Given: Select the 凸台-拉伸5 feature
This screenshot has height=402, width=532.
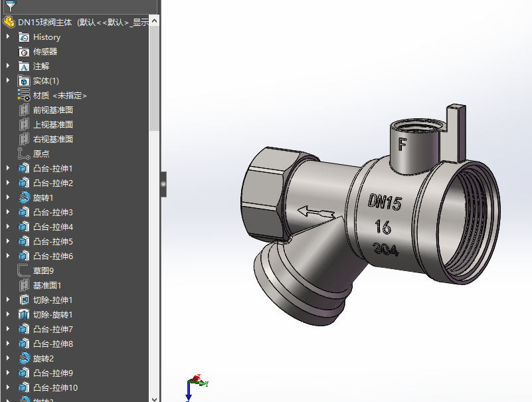Looking at the screenshot, I should [x=53, y=241].
